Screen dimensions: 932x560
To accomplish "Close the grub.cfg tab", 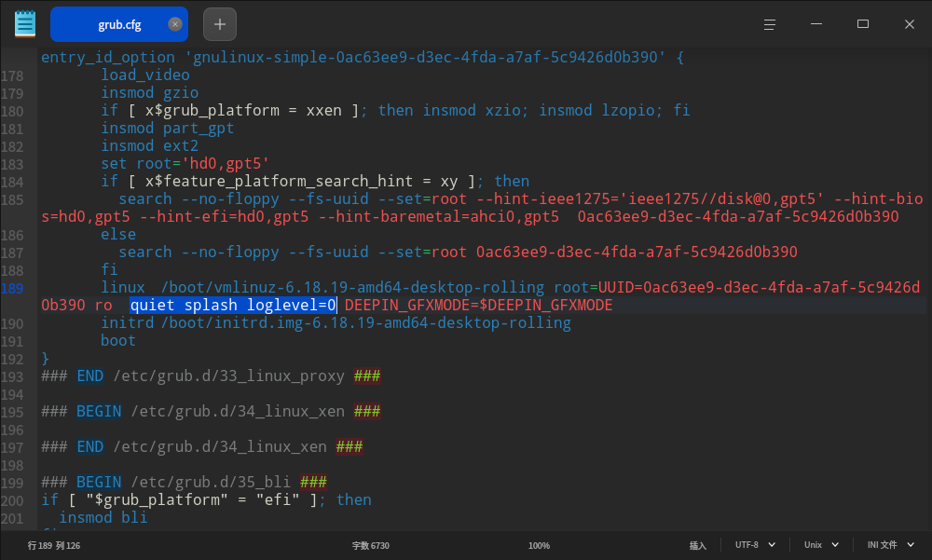I will pos(174,24).
